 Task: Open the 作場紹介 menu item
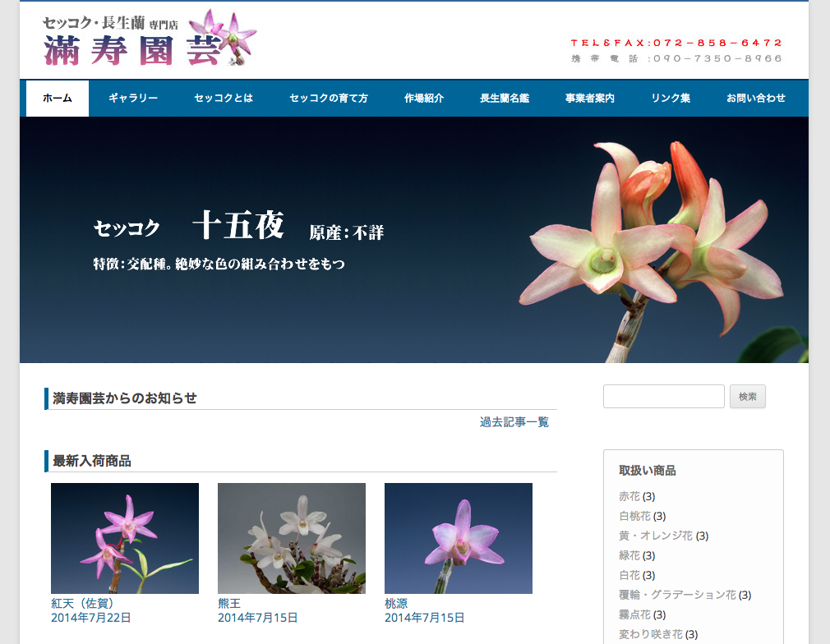click(424, 99)
